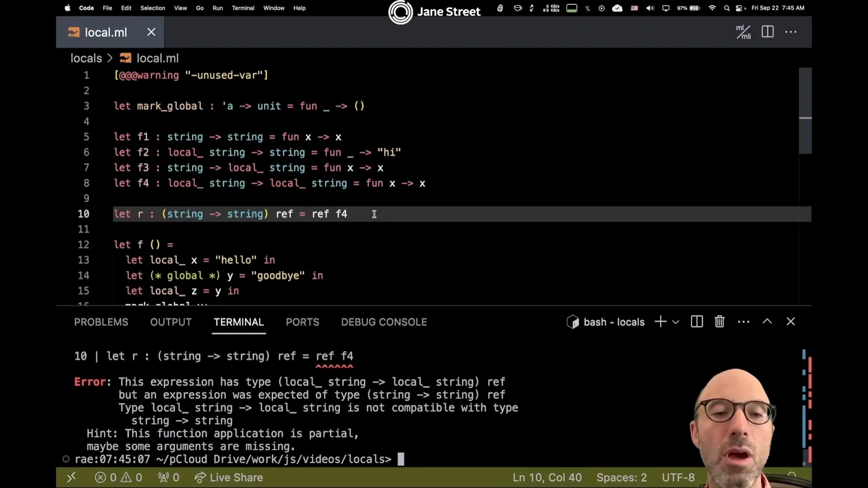Click the local.ml editor tab
This screenshot has height=488, width=868.
tap(110, 32)
